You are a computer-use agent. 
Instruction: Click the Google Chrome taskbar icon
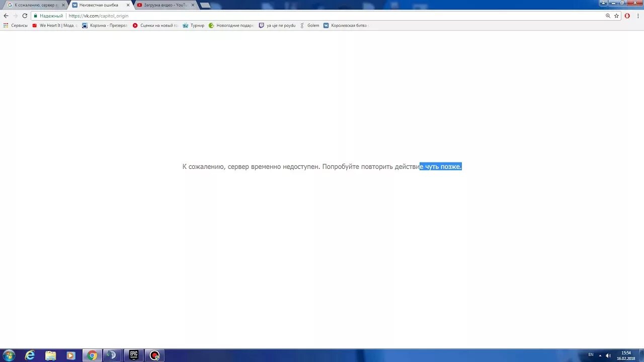pyautogui.click(x=92, y=355)
